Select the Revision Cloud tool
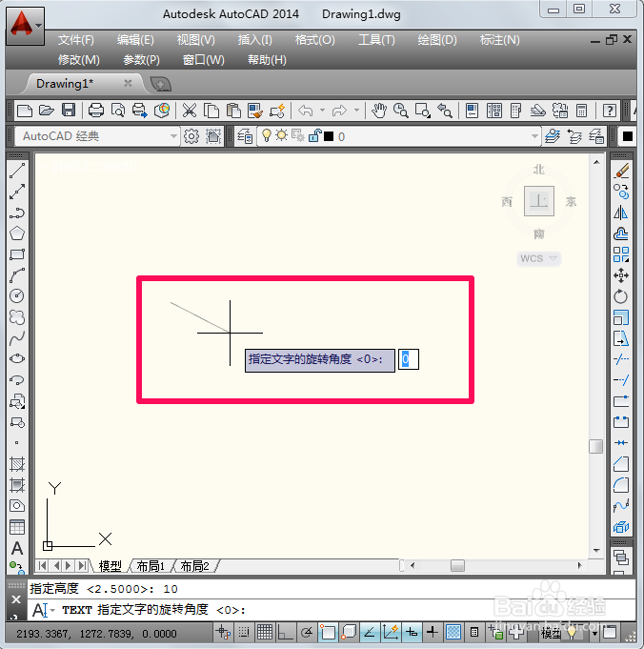Screen dimensions: 644x649 (x=17, y=317)
